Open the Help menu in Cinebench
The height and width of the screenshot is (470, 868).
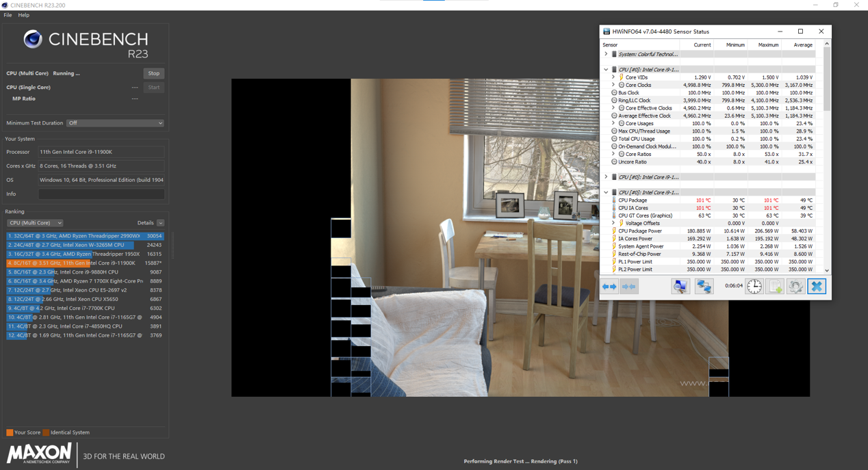coord(23,15)
